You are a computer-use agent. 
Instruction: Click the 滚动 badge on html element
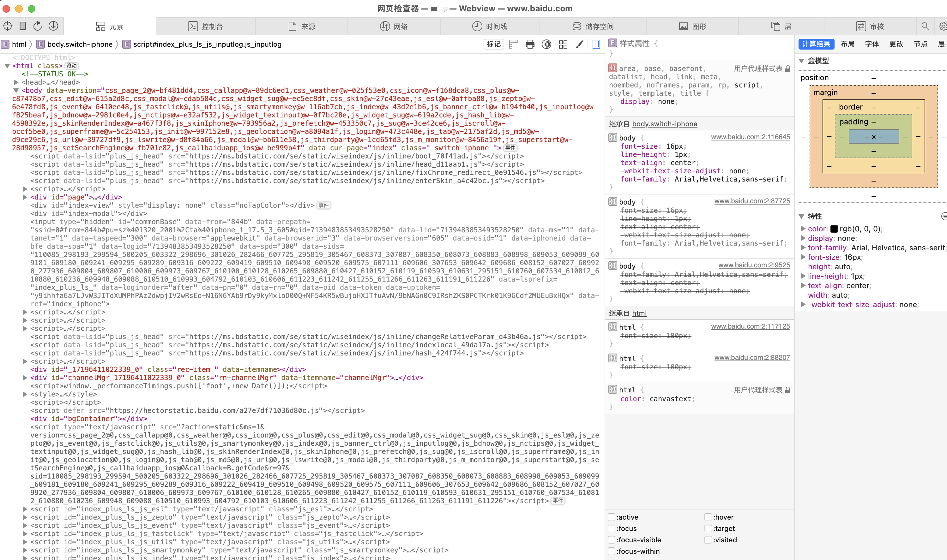pyautogui.click(x=71, y=66)
